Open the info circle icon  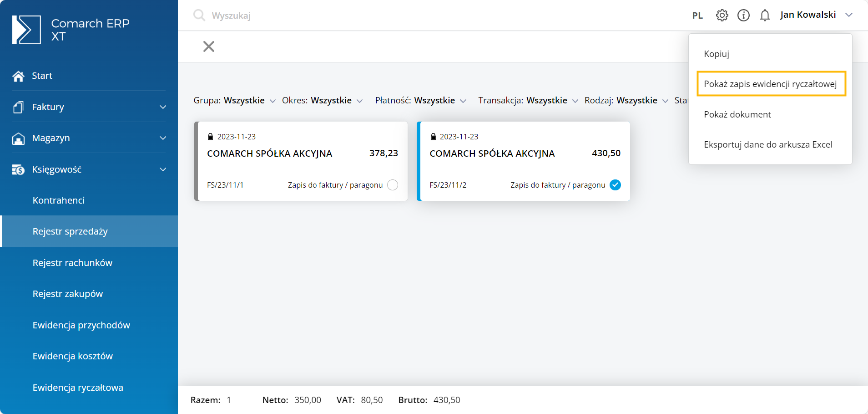pos(743,15)
